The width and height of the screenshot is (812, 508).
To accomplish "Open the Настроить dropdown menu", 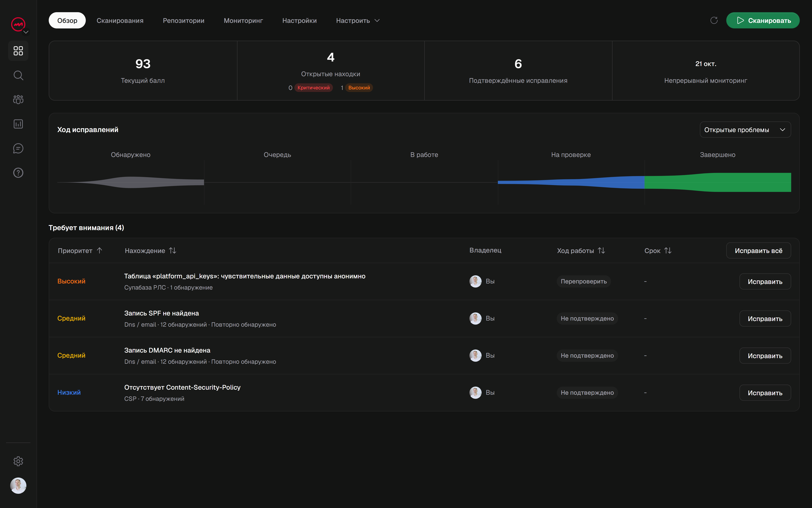I will pyautogui.click(x=358, y=20).
